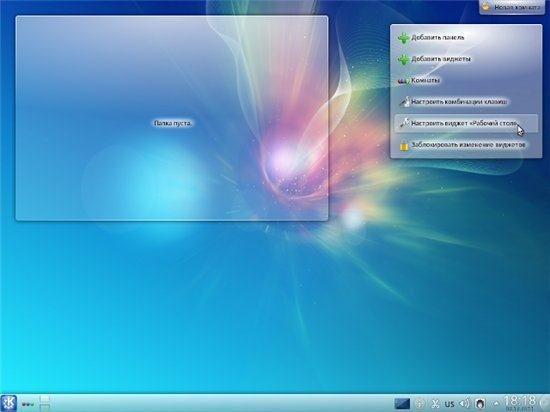Click the 18:18 digital clock
Screen dimensions: 550x412
tap(519, 401)
